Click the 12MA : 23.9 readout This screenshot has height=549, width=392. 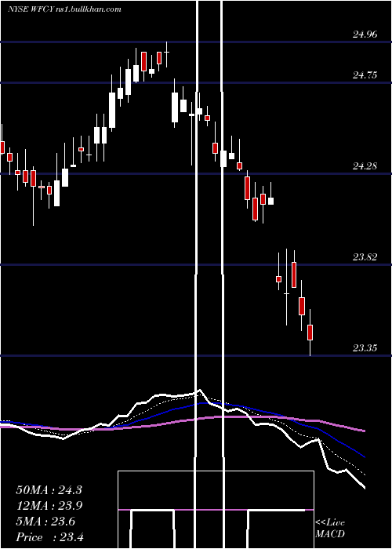[49, 506]
